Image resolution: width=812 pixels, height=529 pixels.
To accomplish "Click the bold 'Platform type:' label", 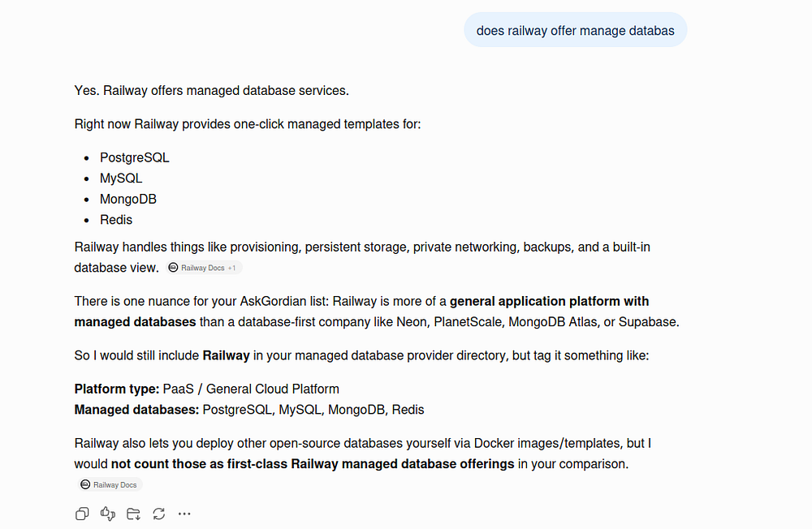I will (x=116, y=389).
